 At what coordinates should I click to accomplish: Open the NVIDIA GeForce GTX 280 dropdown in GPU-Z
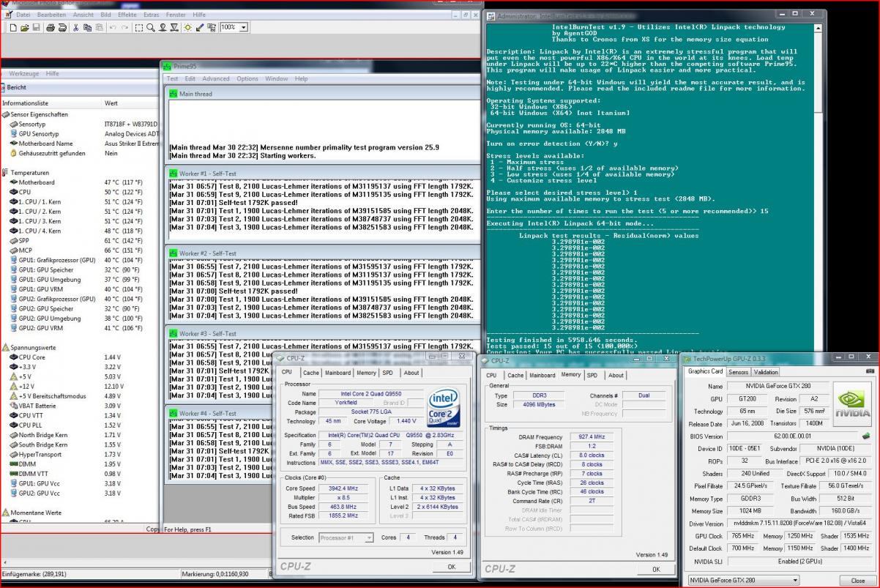click(795, 581)
